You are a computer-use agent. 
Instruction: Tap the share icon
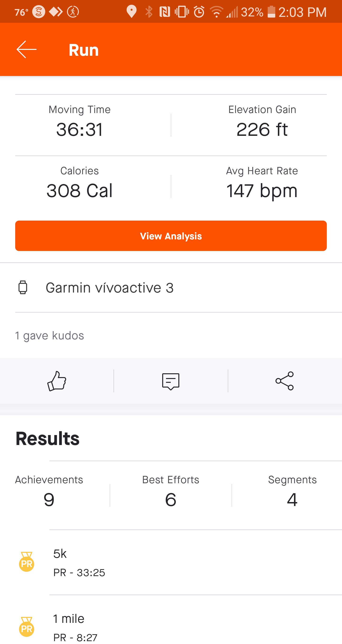[285, 381]
